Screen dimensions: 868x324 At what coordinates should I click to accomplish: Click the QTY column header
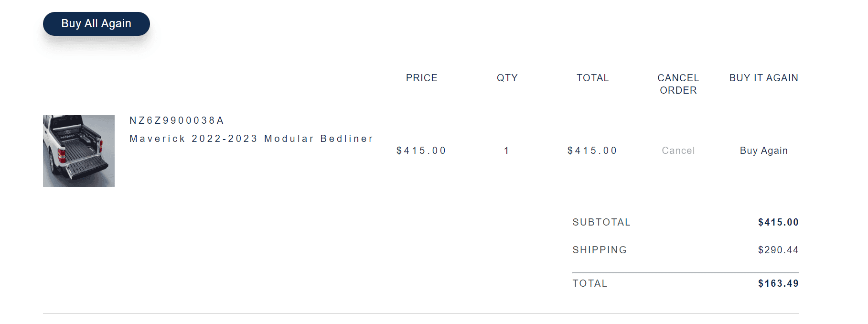tap(507, 78)
